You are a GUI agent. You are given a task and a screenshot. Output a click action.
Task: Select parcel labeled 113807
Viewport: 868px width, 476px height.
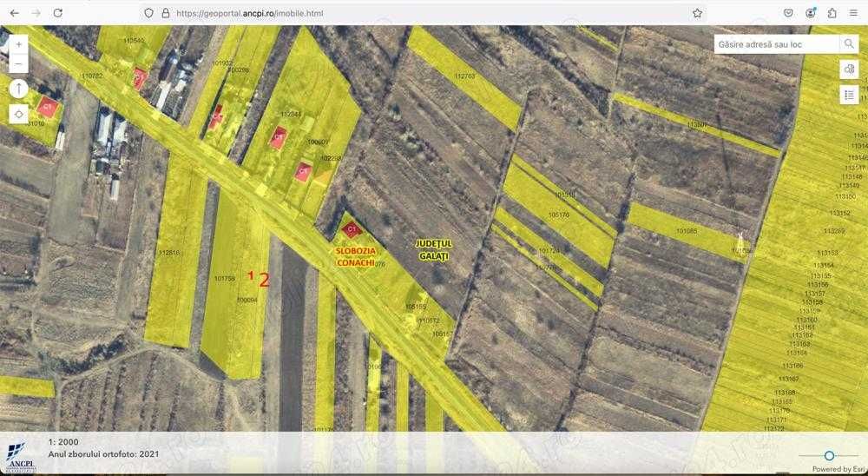pos(697,125)
